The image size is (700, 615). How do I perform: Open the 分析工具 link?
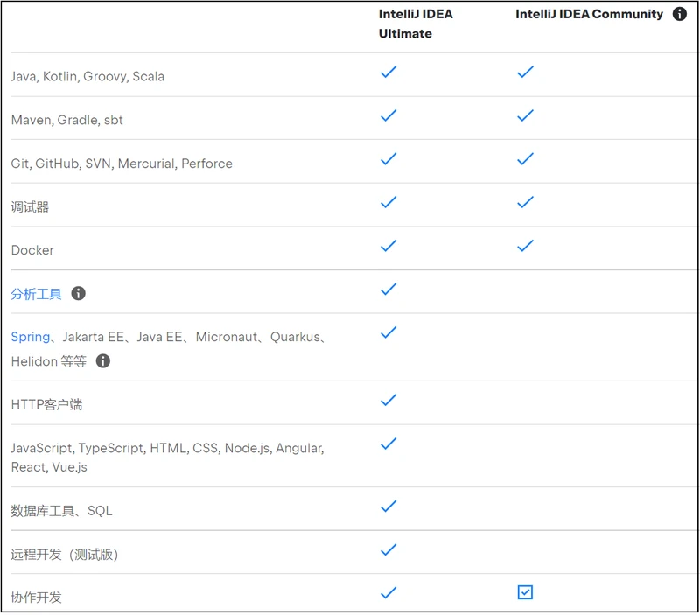pyautogui.click(x=36, y=294)
